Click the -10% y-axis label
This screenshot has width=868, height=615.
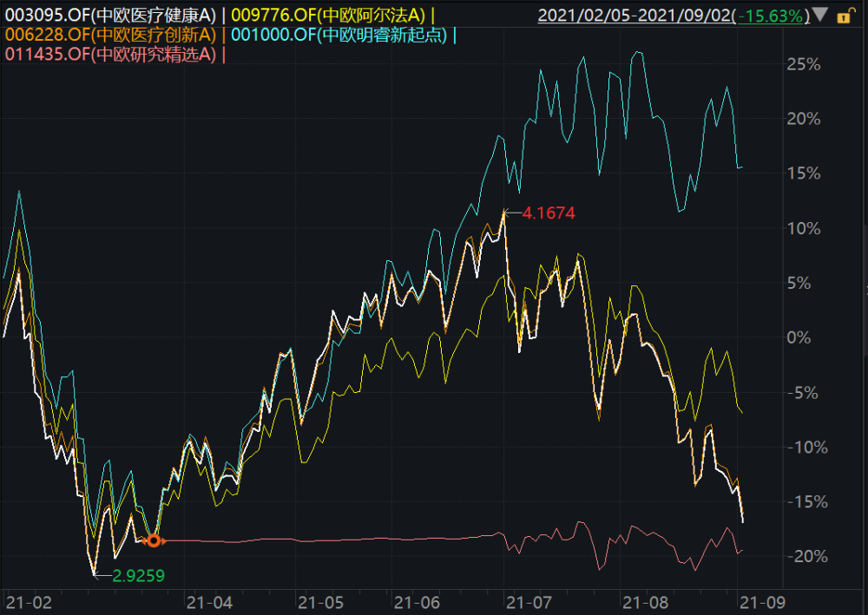pyautogui.click(x=807, y=448)
